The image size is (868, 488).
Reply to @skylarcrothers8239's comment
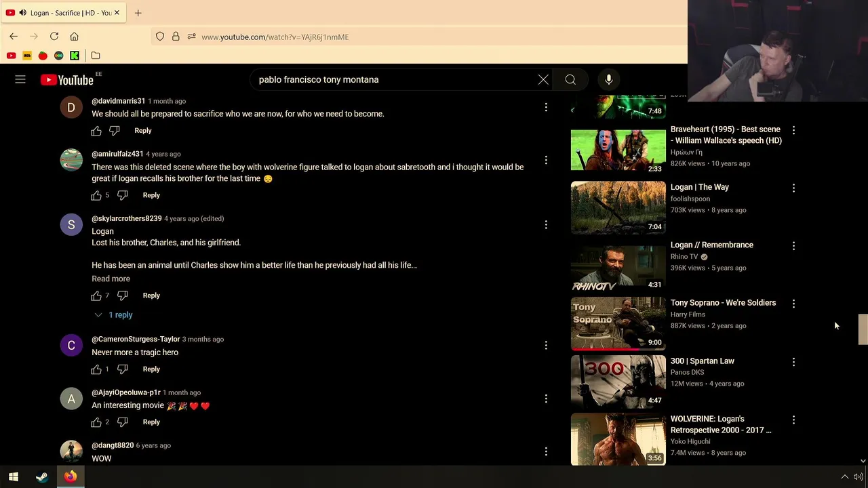click(151, 296)
